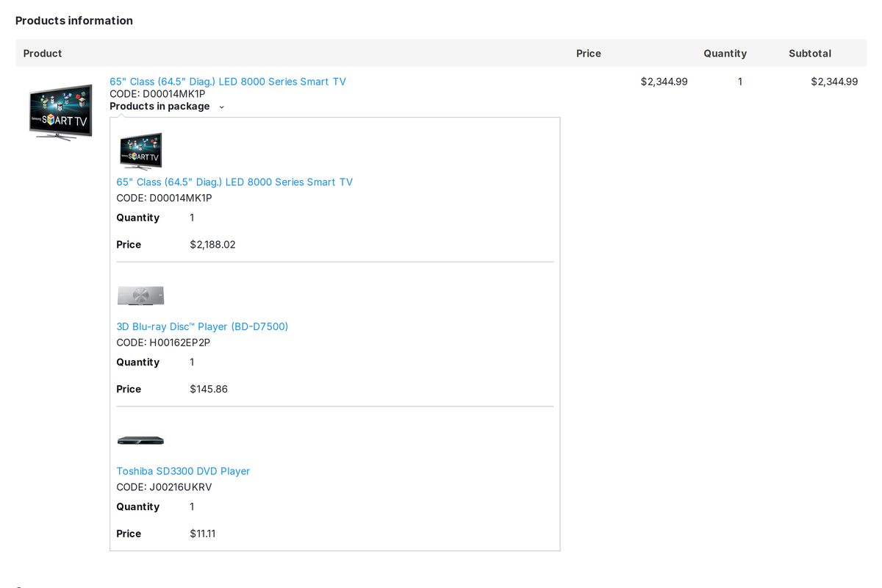Click the large Smart TV product thumbnail
Viewport: 882px width, 588px height.
pyautogui.click(x=61, y=112)
